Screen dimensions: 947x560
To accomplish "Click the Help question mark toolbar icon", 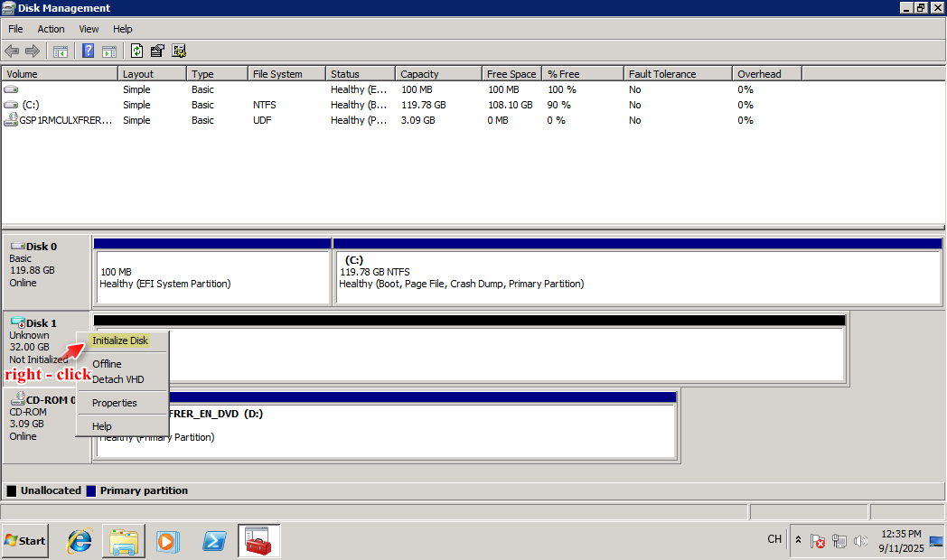I will click(x=89, y=51).
